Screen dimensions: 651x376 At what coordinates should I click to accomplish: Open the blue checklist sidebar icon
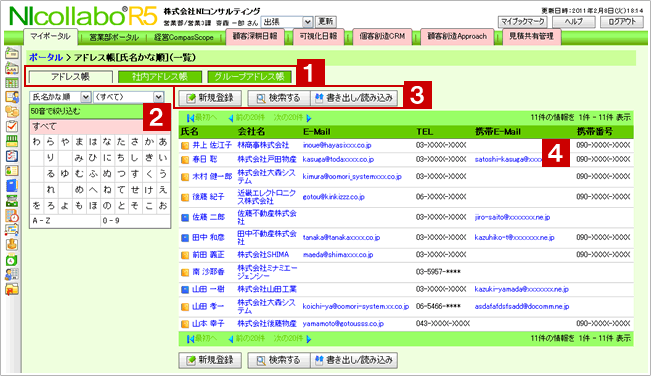(x=12, y=156)
